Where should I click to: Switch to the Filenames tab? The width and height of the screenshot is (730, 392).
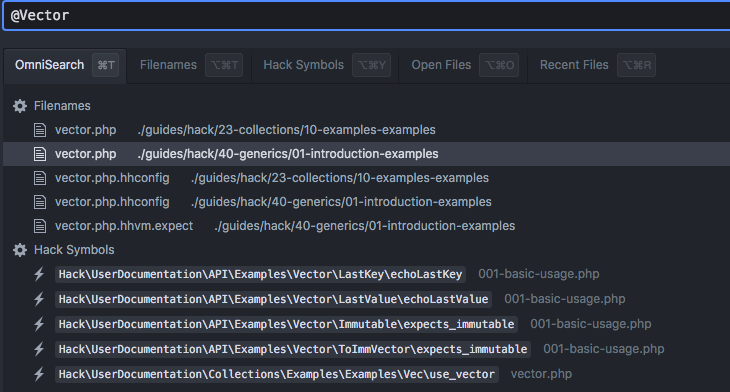[x=191, y=65]
